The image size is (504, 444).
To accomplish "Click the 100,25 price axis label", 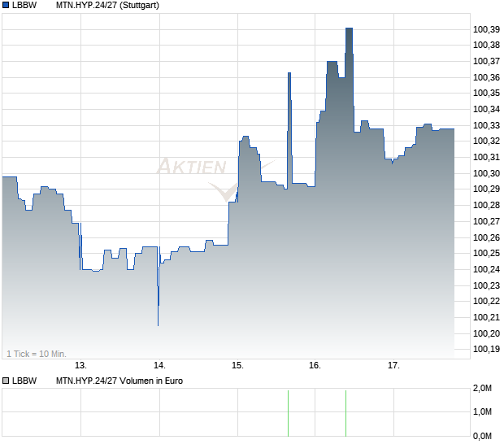I will pyautogui.click(x=486, y=253).
